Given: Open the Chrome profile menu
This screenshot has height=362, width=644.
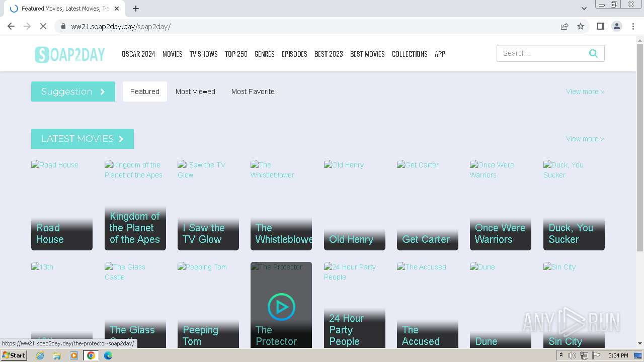Looking at the screenshot, I should pos(616,26).
